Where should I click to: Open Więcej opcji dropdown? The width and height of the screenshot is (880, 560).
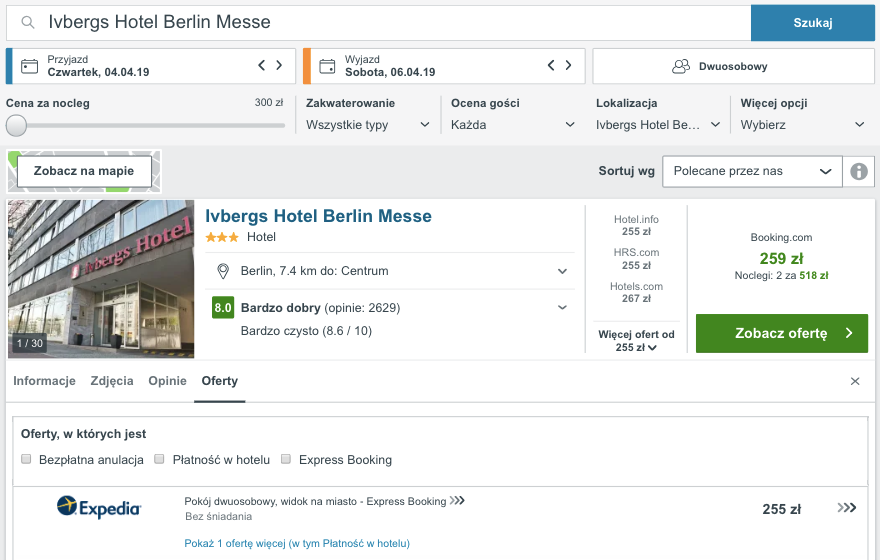tap(803, 125)
